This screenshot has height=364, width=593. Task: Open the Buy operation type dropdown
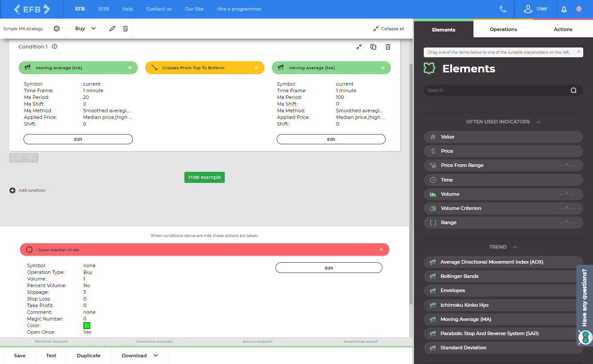point(84,28)
